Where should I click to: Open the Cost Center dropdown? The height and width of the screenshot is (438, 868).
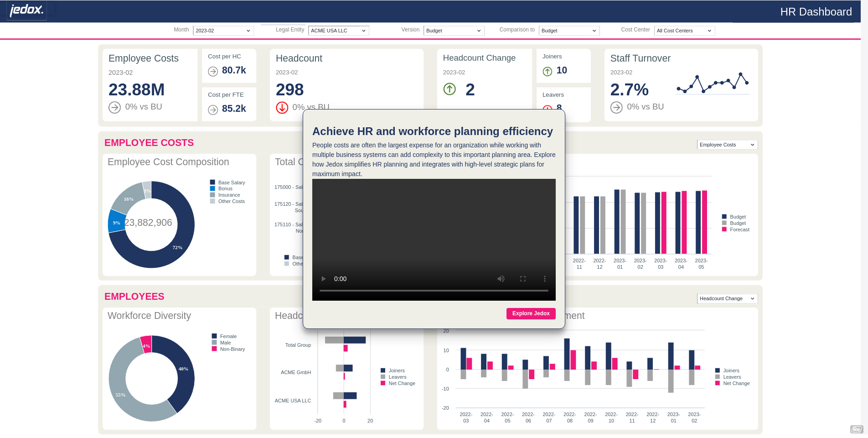tap(684, 31)
